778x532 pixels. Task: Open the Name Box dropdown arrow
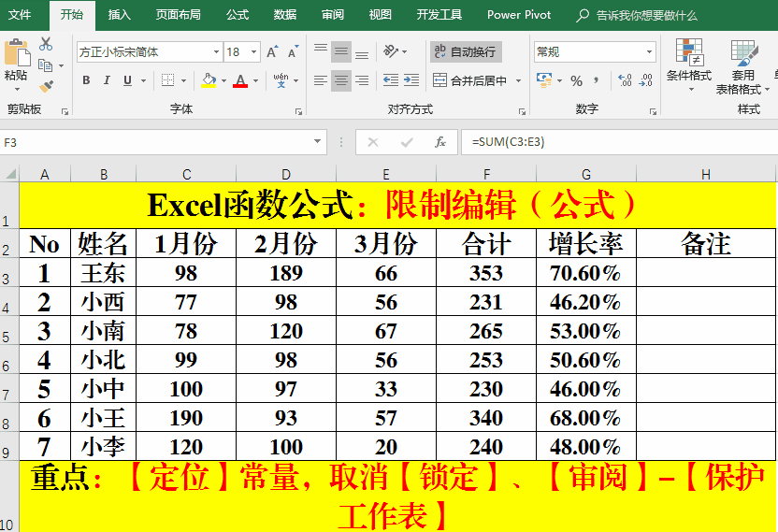[318, 142]
